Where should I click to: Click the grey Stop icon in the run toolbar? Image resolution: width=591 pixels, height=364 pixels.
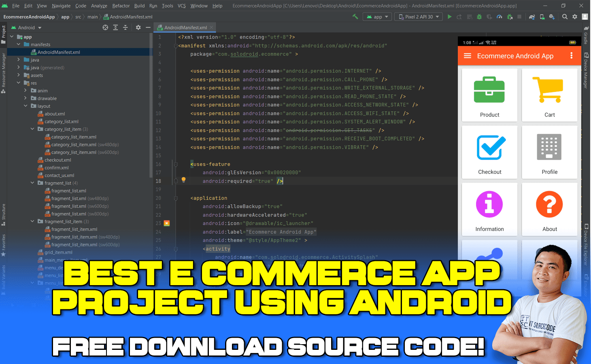pyautogui.click(x=519, y=17)
